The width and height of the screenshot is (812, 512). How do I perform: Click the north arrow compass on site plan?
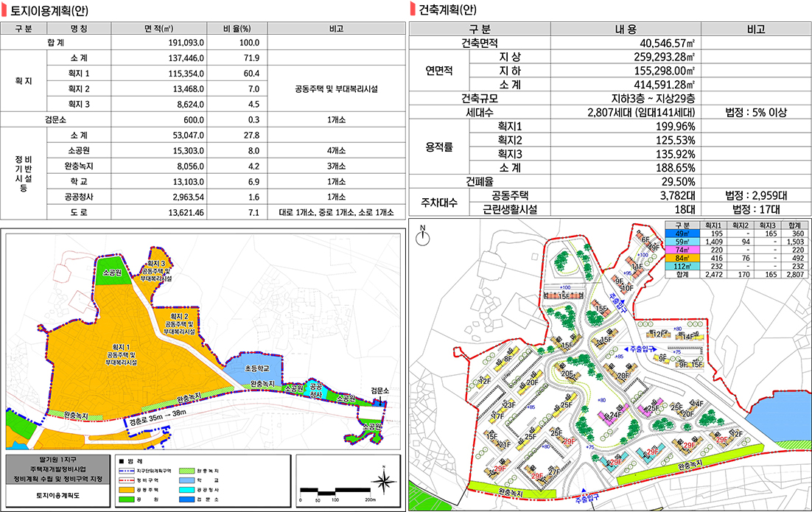click(423, 236)
